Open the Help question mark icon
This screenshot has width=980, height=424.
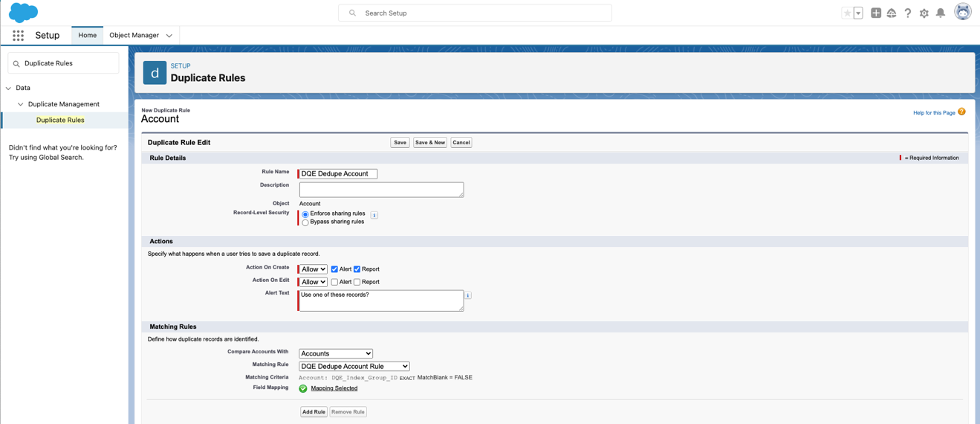(x=908, y=13)
